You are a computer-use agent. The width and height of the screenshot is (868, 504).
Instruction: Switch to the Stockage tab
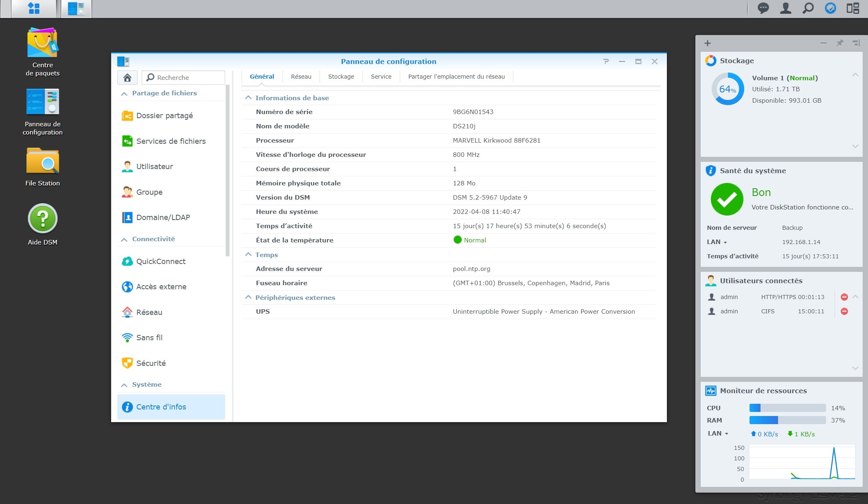point(341,77)
